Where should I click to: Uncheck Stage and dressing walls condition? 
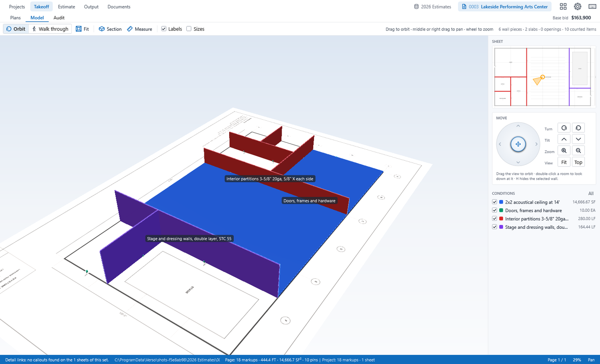[494, 227]
